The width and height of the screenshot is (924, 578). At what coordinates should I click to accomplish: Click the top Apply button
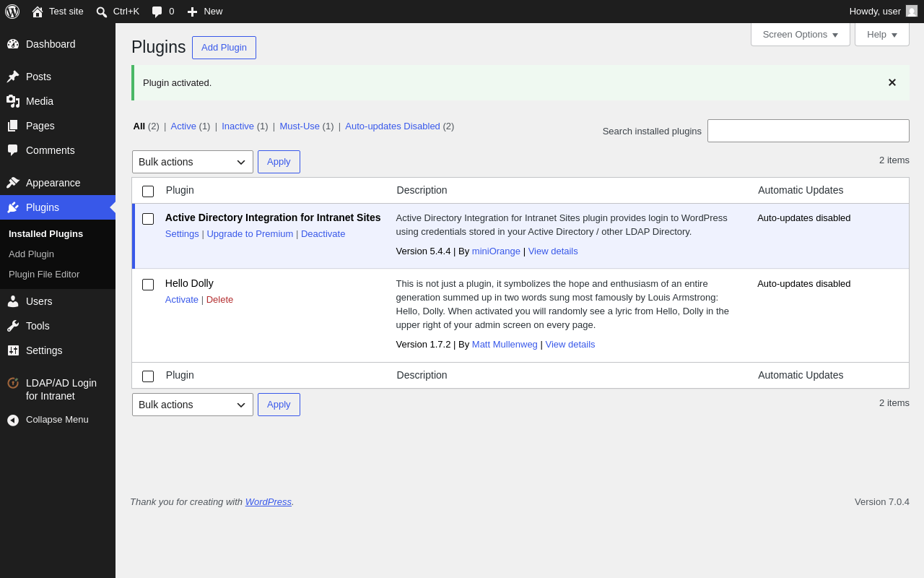tap(279, 162)
